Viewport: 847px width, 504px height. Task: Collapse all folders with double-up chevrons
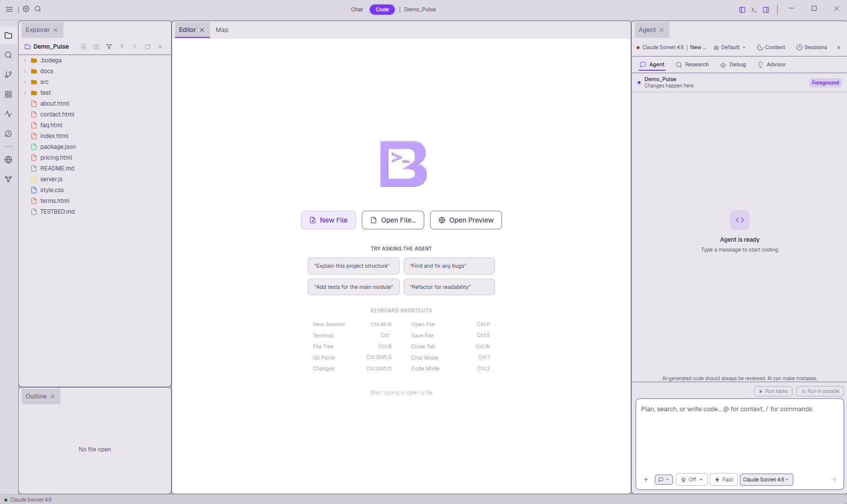pyautogui.click(x=135, y=47)
